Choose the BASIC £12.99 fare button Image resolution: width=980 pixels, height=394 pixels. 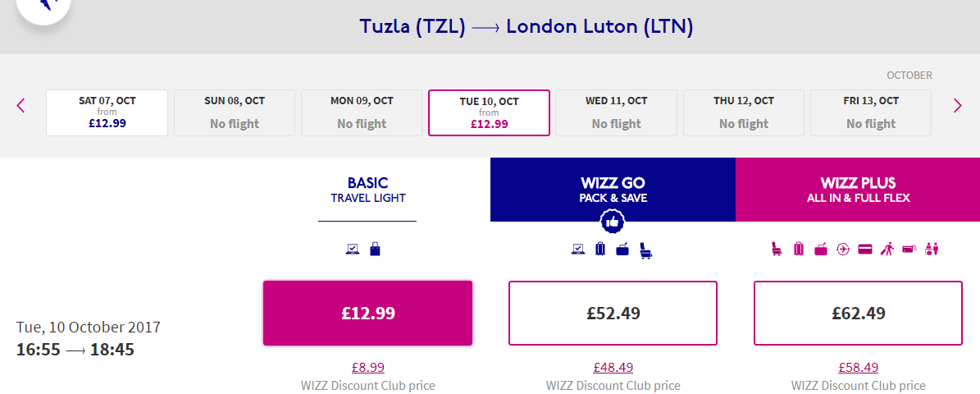click(367, 313)
